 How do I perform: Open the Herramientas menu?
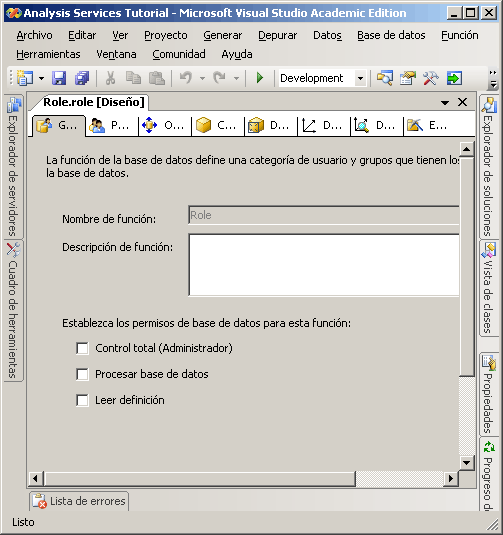coord(48,54)
